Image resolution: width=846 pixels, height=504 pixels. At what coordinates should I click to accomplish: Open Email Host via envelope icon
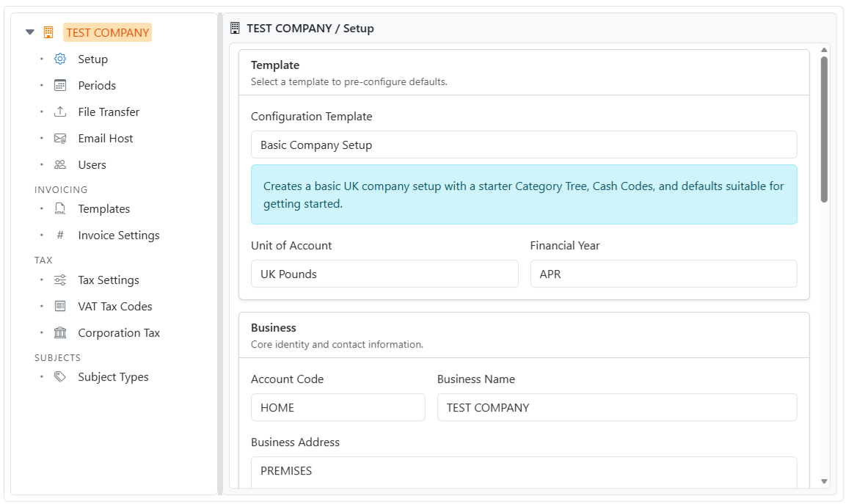(x=60, y=138)
